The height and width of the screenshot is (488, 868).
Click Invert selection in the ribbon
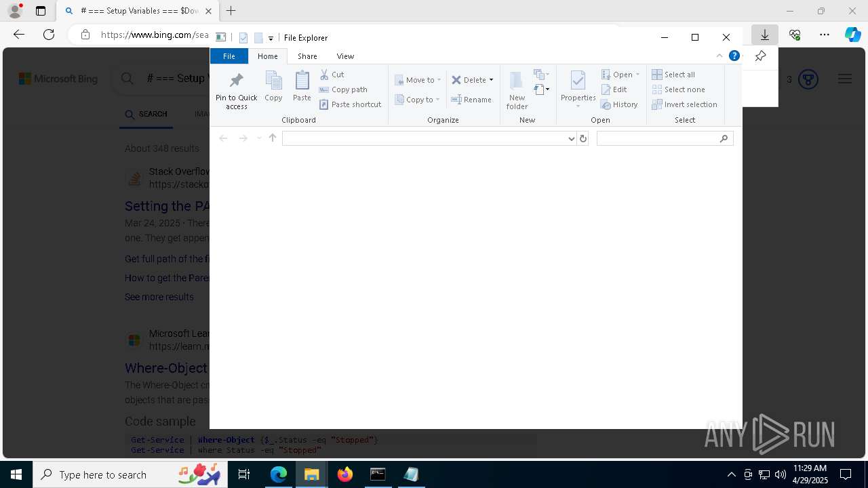tap(684, 104)
